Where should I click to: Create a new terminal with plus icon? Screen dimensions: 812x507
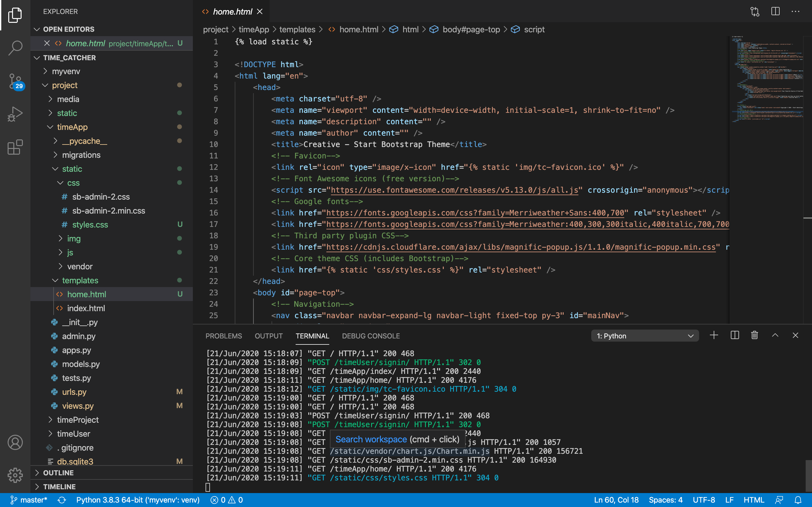pyautogui.click(x=714, y=335)
